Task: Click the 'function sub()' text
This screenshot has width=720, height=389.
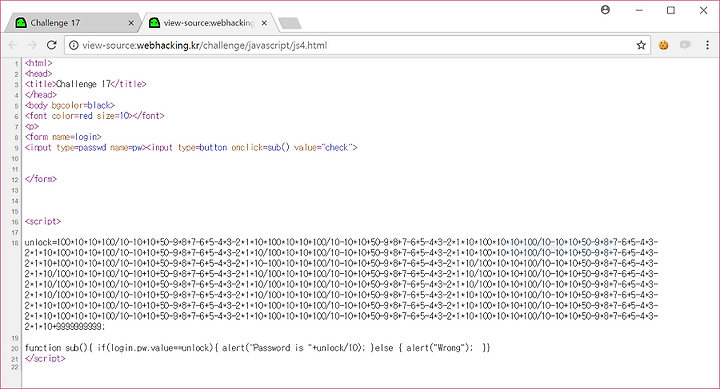Action: [56, 348]
